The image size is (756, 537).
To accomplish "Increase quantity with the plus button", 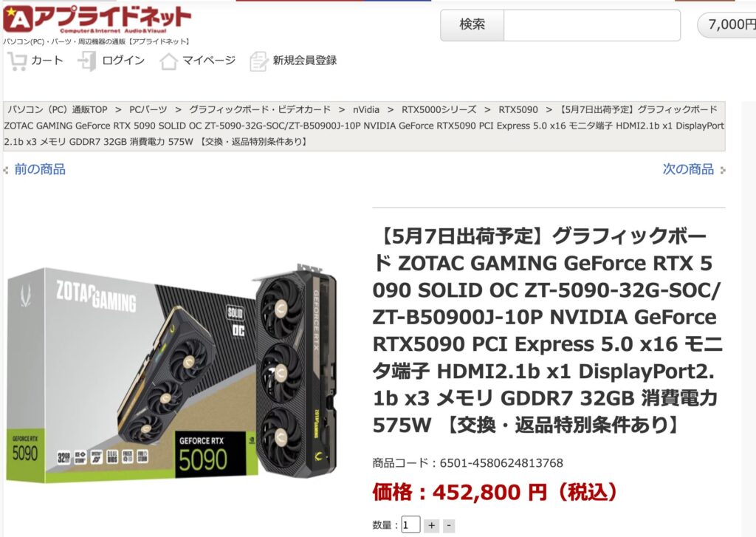I will (431, 525).
